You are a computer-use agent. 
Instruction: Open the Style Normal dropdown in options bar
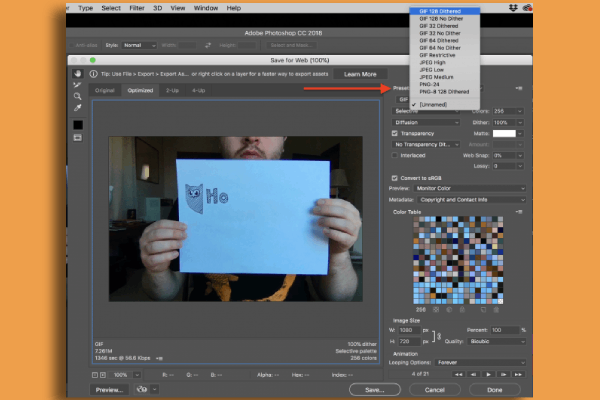139,45
